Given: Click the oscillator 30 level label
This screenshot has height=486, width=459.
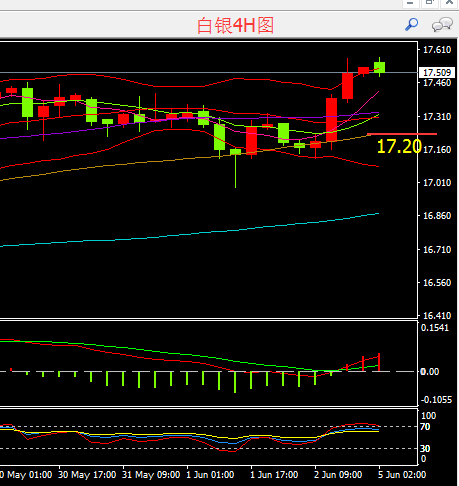Looking at the screenshot, I should 425,449.
